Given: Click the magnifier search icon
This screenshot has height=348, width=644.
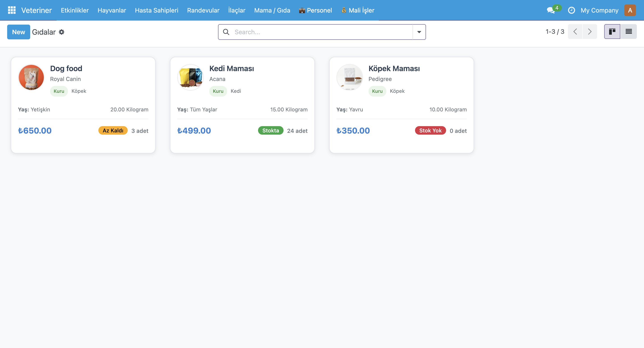Looking at the screenshot, I should [226, 32].
